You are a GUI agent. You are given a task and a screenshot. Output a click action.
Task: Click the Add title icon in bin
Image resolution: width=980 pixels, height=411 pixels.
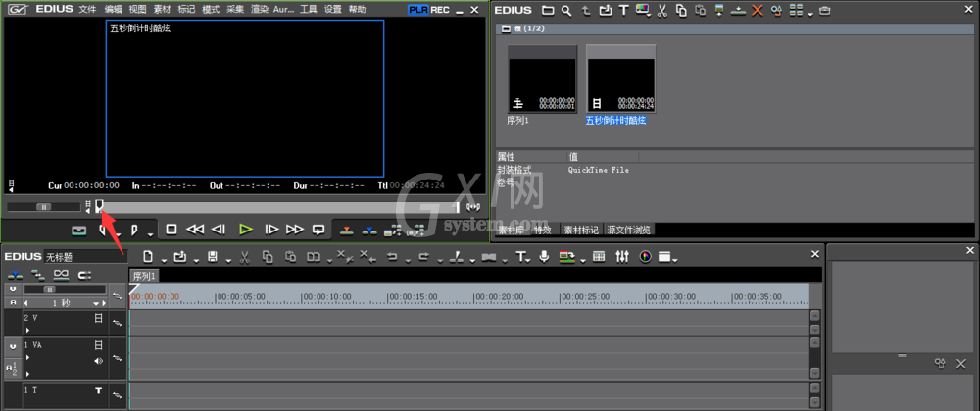(x=623, y=10)
